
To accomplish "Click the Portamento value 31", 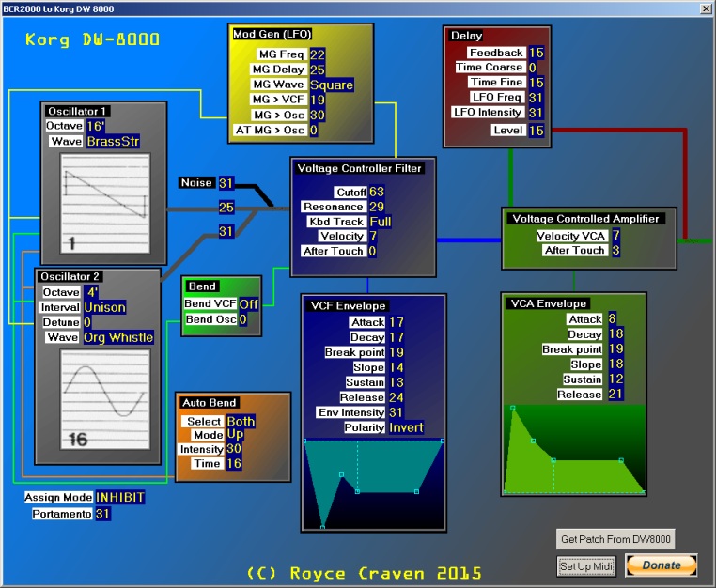I will 102,514.
